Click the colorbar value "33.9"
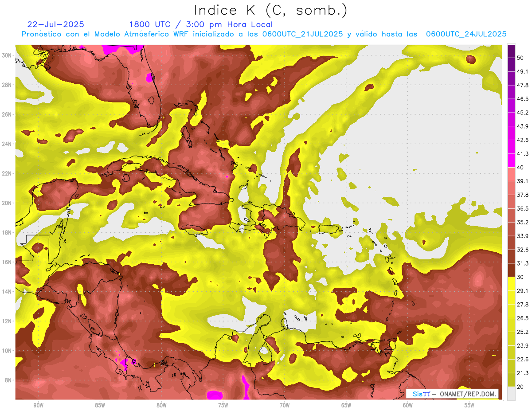This screenshot has width=532, height=411. click(523, 236)
